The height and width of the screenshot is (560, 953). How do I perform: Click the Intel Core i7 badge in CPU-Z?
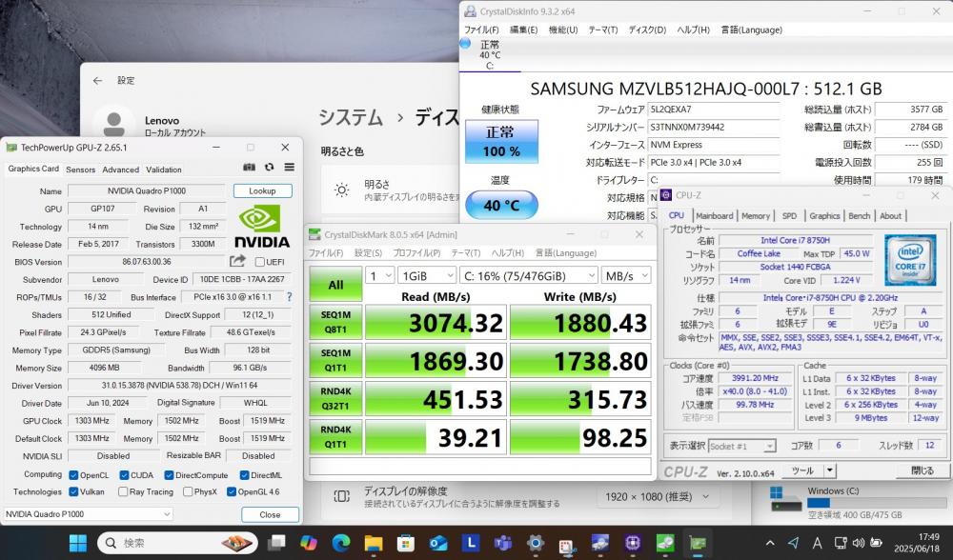pos(910,261)
